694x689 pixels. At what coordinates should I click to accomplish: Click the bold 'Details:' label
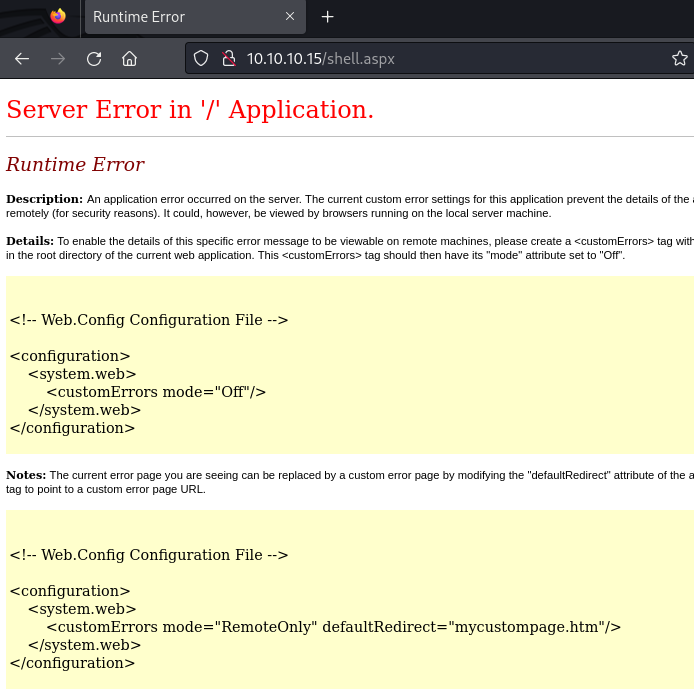(30, 241)
